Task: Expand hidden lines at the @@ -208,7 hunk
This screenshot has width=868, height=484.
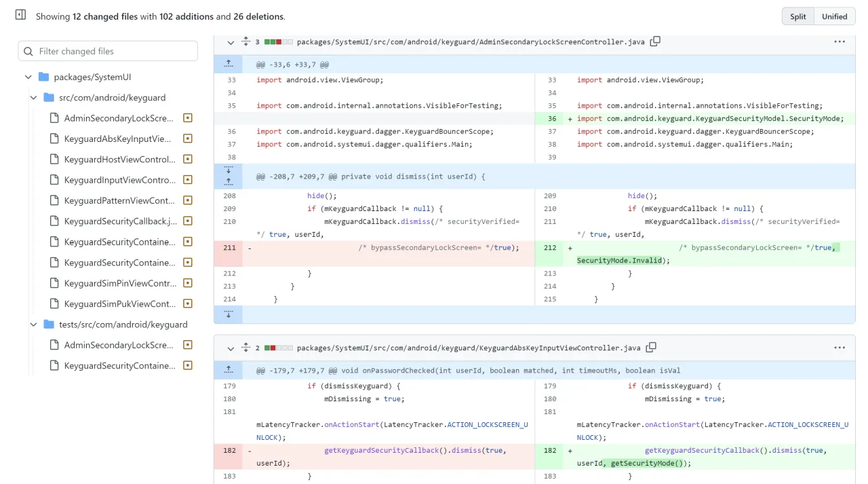Action: [228, 176]
